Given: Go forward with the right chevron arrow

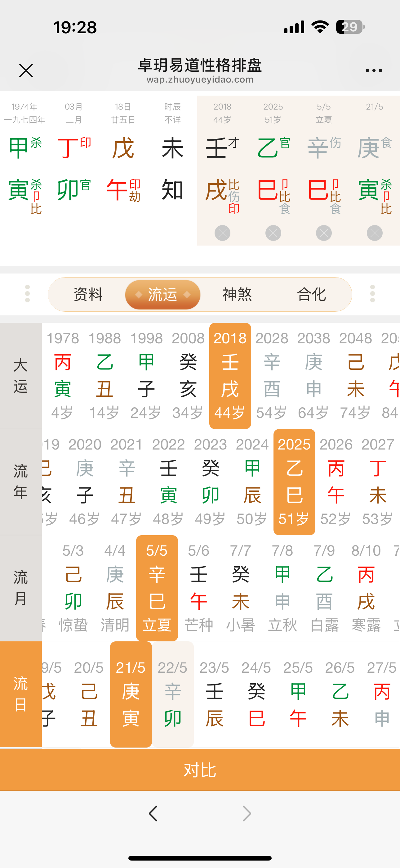Looking at the screenshot, I should (247, 813).
